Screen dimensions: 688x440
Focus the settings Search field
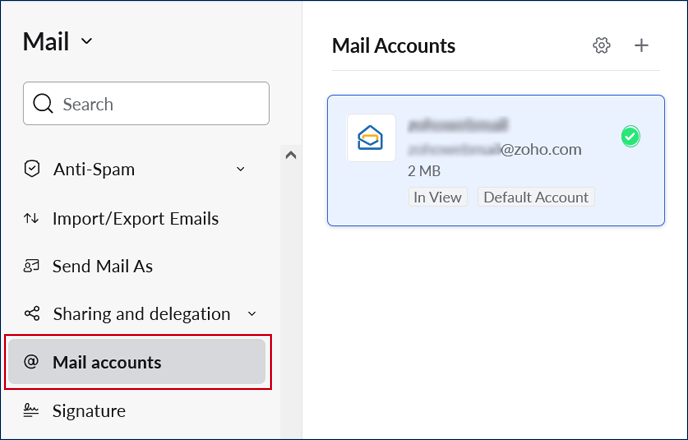click(146, 104)
